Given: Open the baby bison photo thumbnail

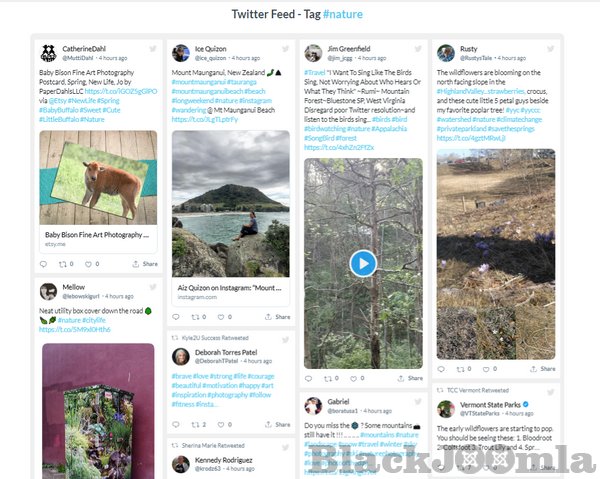Looking at the screenshot, I should click(x=98, y=177).
